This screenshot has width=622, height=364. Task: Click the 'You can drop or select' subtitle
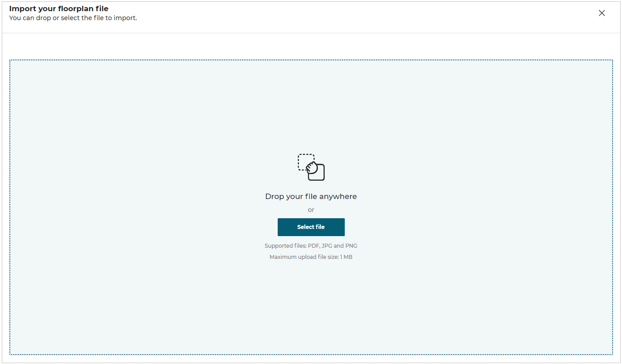(x=73, y=18)
